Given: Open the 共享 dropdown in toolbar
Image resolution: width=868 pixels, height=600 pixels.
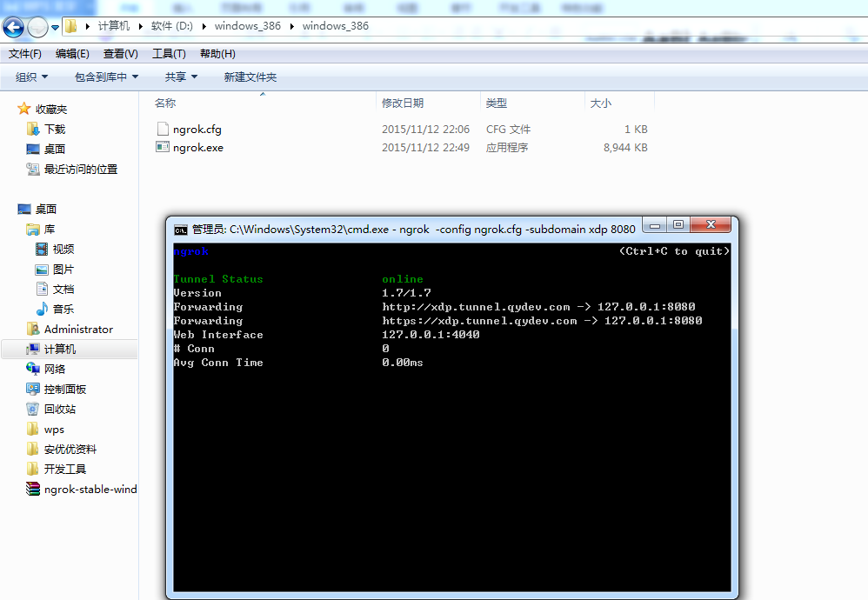Looking at the screenshot, I should click(181, 77).
